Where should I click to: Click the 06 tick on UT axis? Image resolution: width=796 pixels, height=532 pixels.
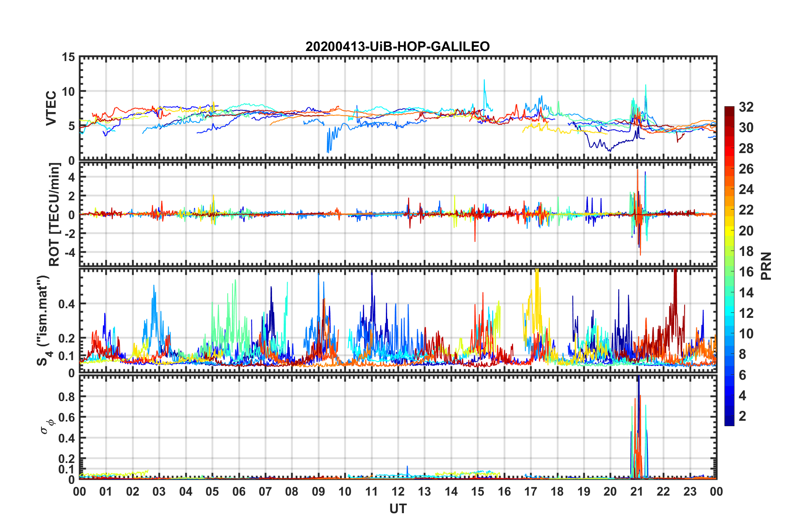pos(239,492)
